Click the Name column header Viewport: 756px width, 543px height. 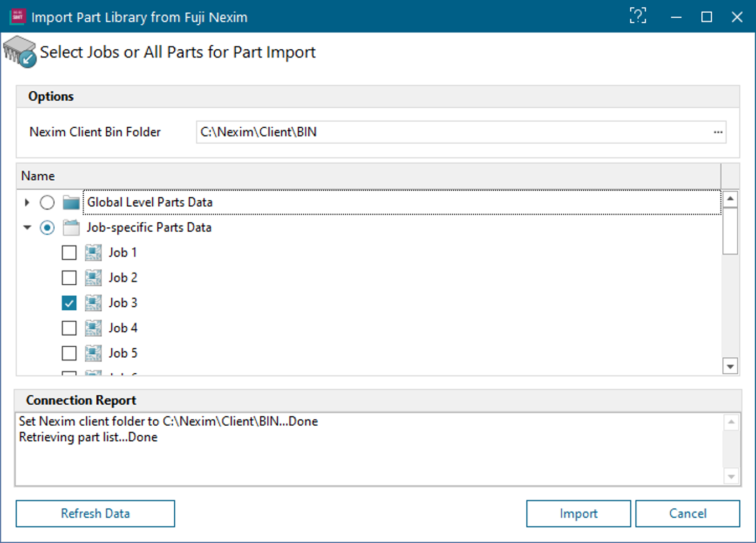point(37,175)
